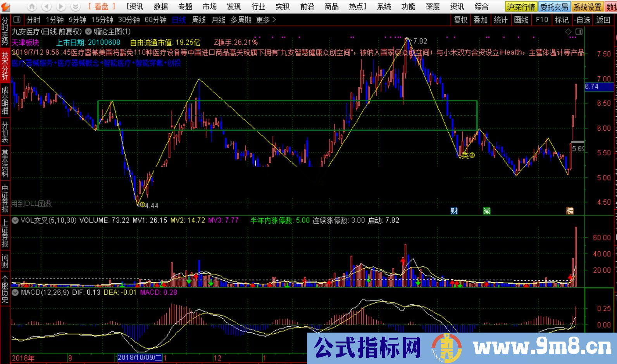The height and width of the screenshot is (364, 617).
Task: Open the 综合 menu
Action: click(482, 7)
